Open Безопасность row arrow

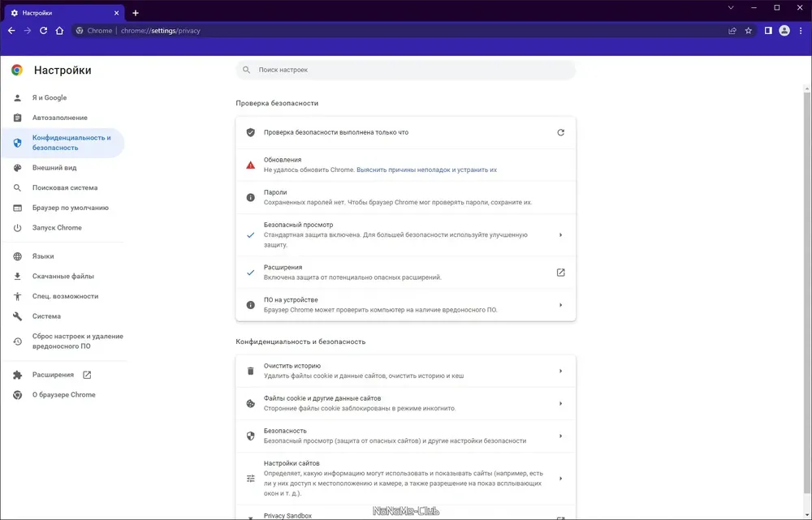560,436
